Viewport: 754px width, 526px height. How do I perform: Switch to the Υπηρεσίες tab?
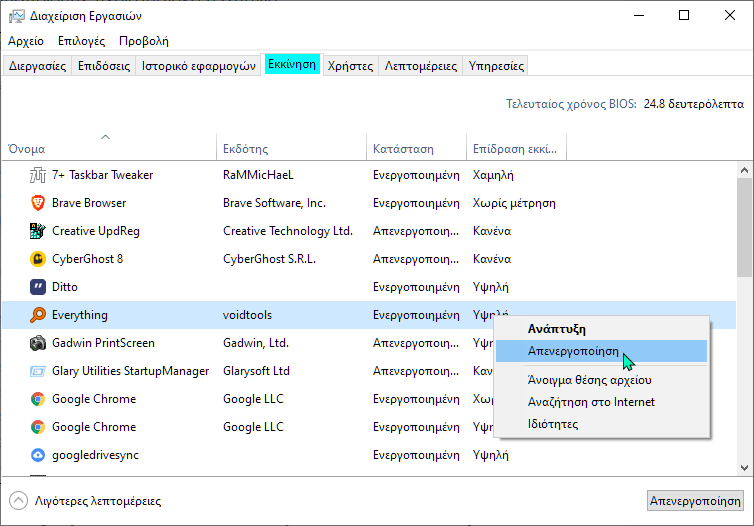(x=496, y=66)
